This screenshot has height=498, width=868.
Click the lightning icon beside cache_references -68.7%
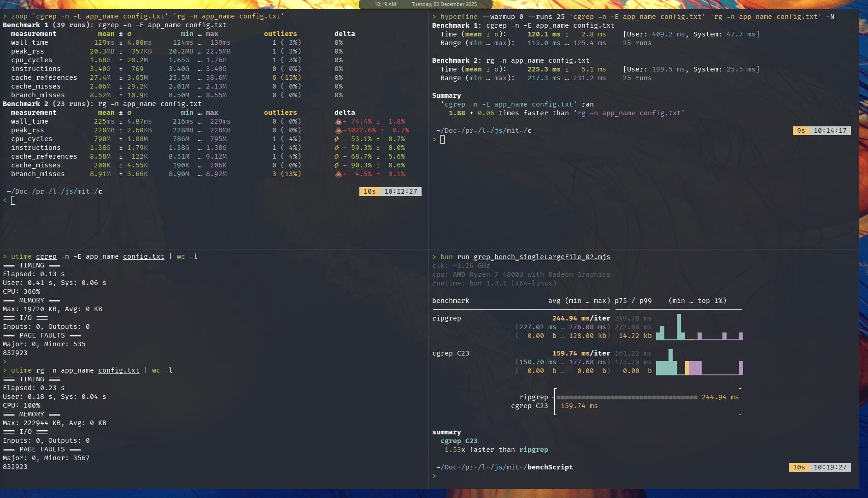click(x=337, y=157)
